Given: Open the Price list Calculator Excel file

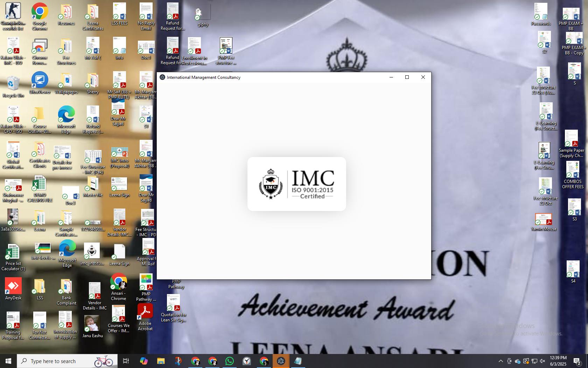Looking at the screenshot, I should click(13, 257).
